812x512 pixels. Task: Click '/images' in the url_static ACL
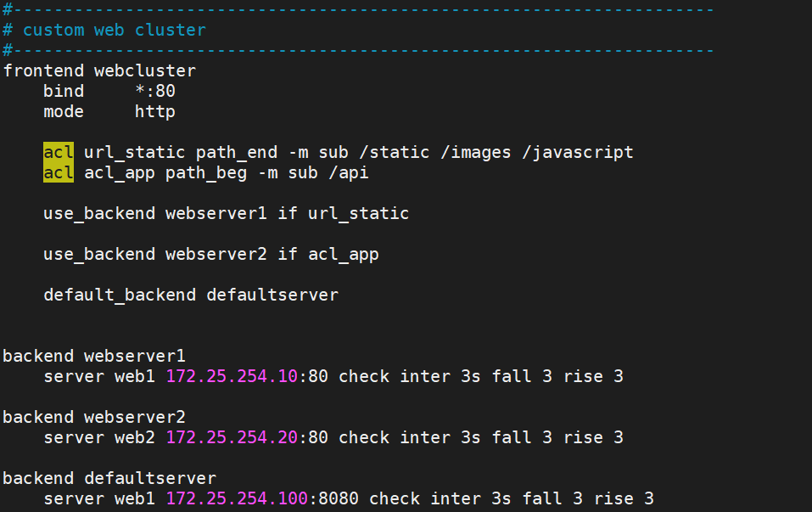tap(476, 152)
